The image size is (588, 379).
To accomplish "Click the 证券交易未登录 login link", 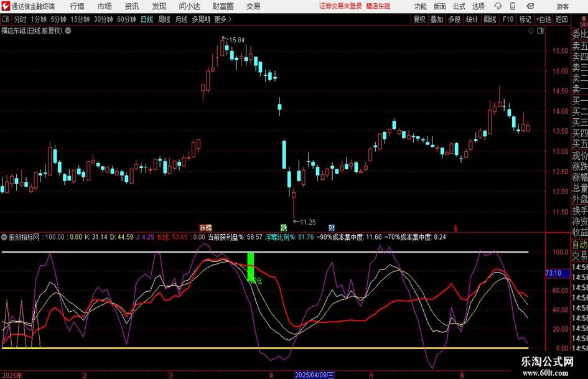I will click(x=340, y=6).
